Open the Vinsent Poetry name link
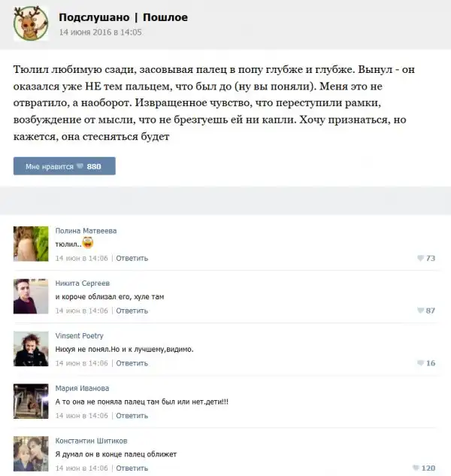 point(80,335)
